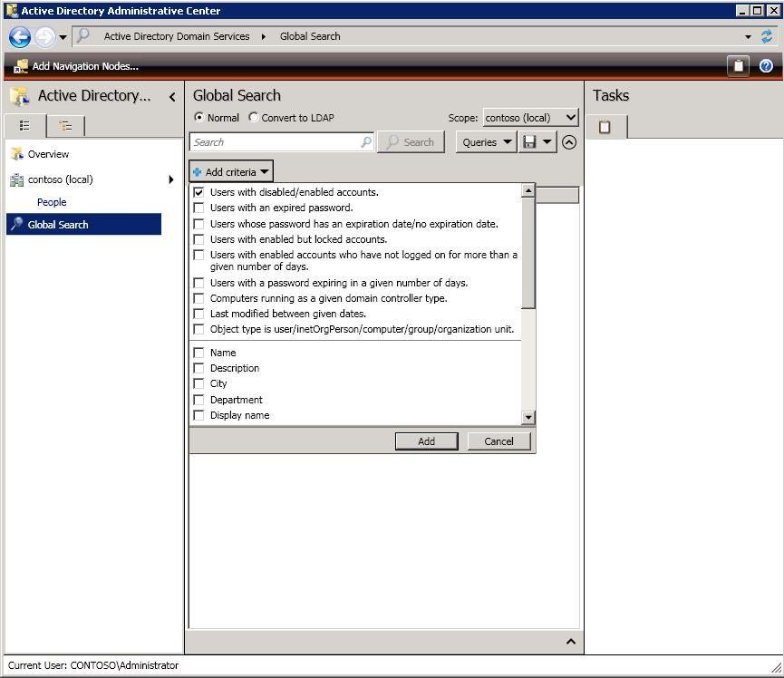Check the Description criteria checkbox
This screenshot has width=784, height=678.
[x=199, y=368]
